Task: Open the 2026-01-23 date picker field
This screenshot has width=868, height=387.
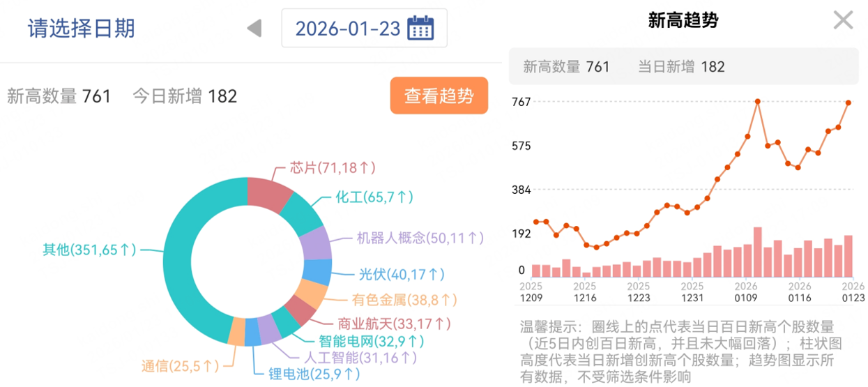Action: point(349,29)
